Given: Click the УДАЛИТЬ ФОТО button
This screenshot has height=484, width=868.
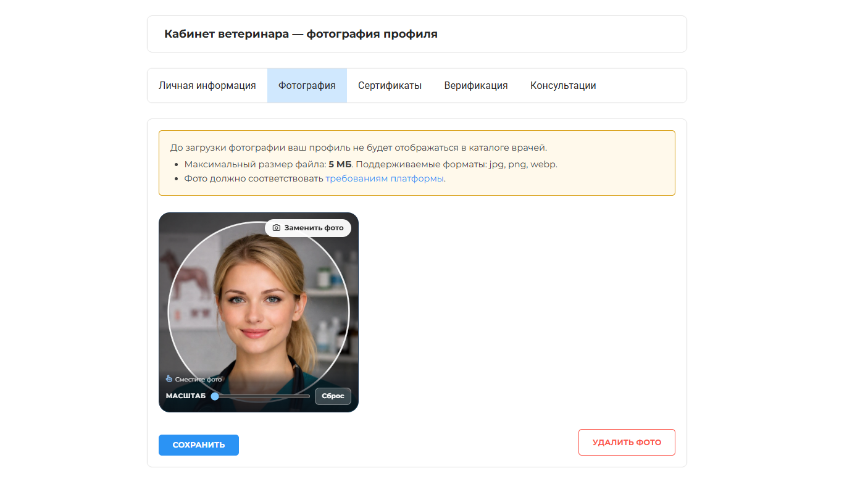Looking at the screenshot, I should [x=626, y=442].
